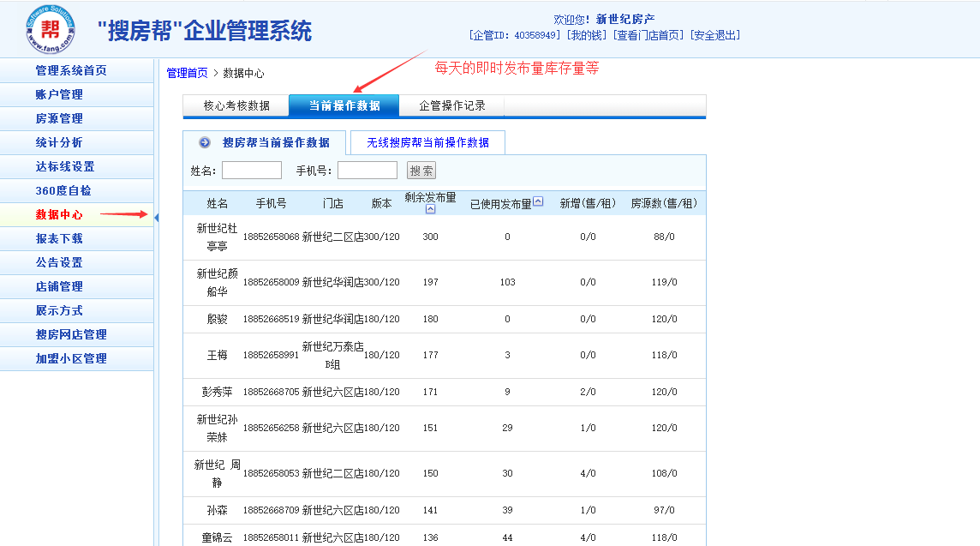Click 安全退出 to log out
The width and height of the screenshot is (980, 546).
click(715, 36)
